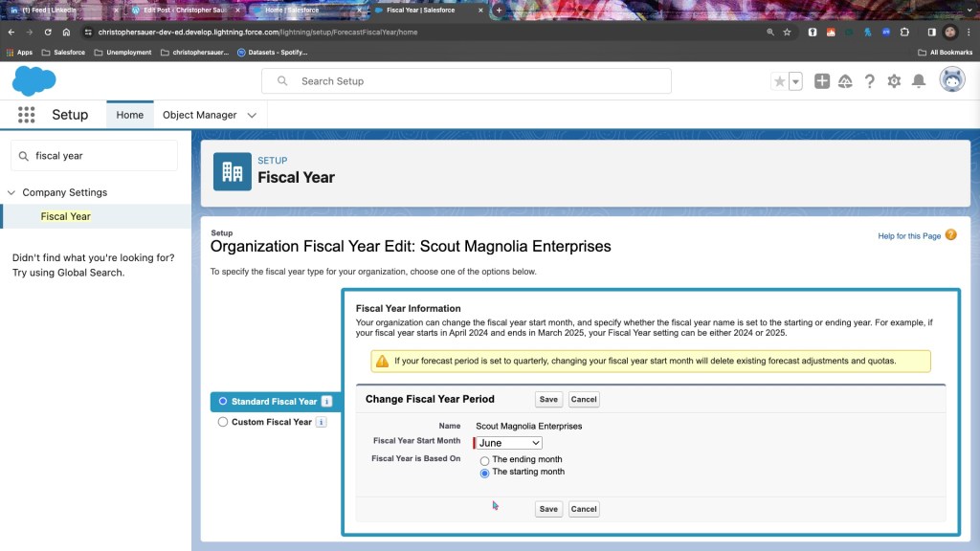Viewport: 980px width, 551px height.
Task: Collapse the Company Settings tree section
Action: click(x=11, y=192)
